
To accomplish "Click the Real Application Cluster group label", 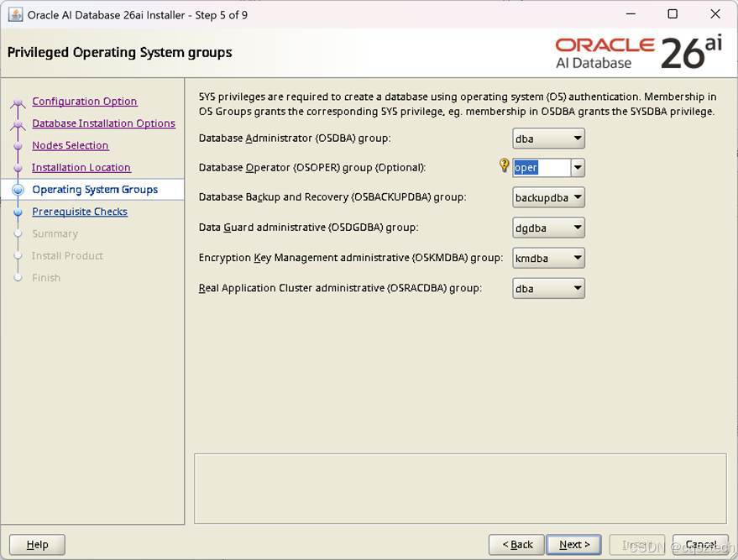I will pos(340,288).
